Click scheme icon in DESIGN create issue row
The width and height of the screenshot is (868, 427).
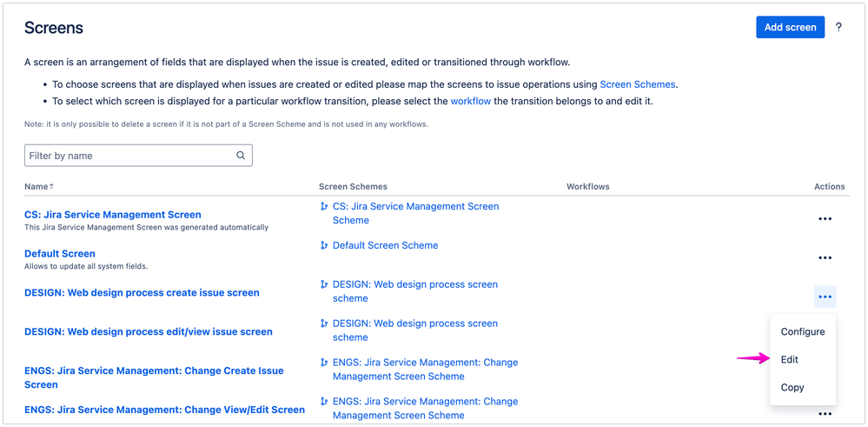pos(324,284)
